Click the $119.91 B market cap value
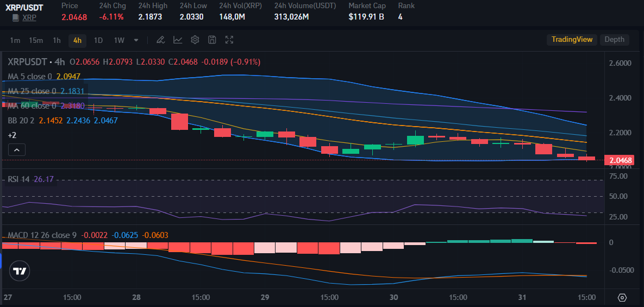The image size is (644, 307). (366, 17)
